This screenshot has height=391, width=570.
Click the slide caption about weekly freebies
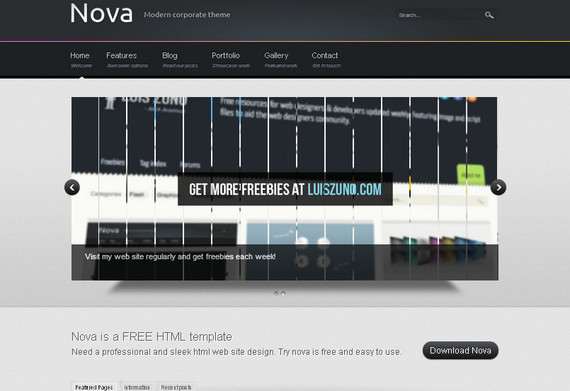tap(180, 257)
